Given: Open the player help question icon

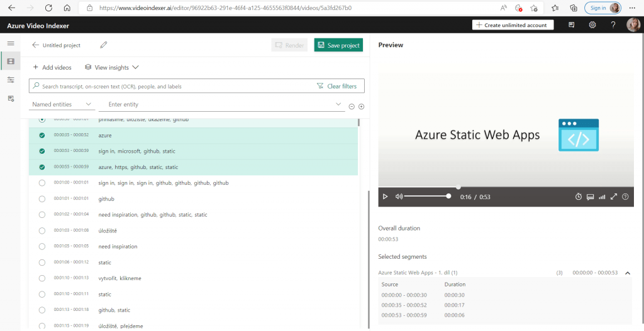Looking at the screenshot, I should (626, 197).
